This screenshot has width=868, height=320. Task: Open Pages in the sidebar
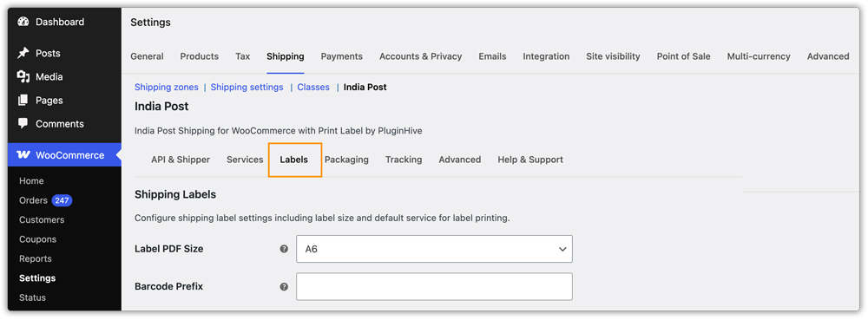tap(49, 101)
